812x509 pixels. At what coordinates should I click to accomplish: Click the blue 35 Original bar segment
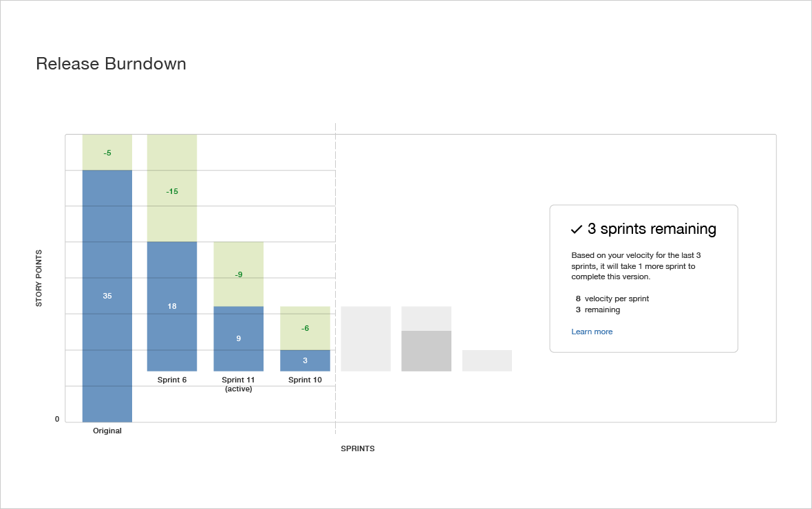[107, 296]
